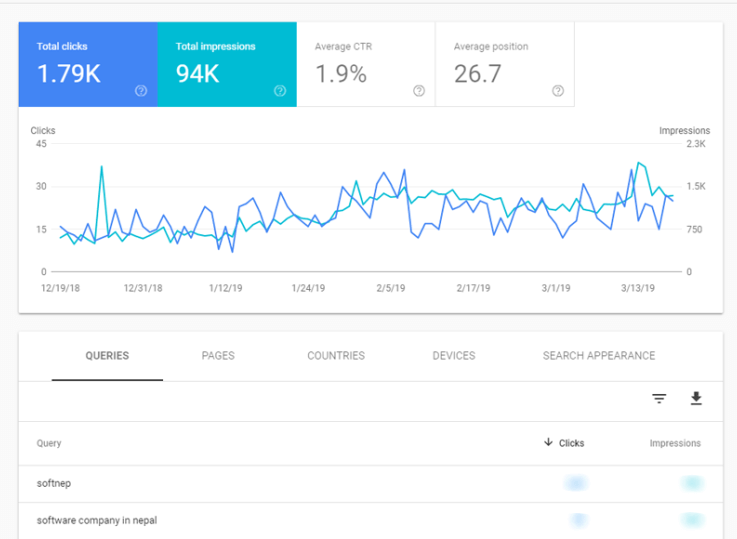This screenshot has width=737, height=539.
Task: Click help icon on Total impressions card
Action: (x=280, y=91)
